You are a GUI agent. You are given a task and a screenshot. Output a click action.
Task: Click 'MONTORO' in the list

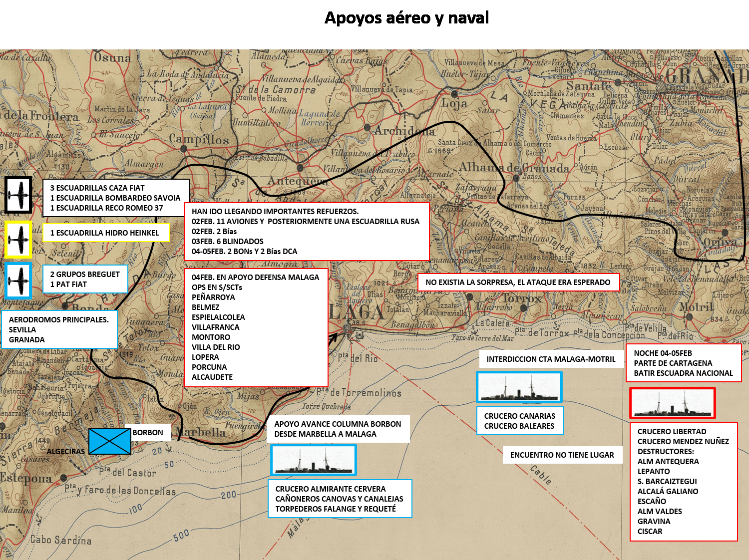point(211,337)
